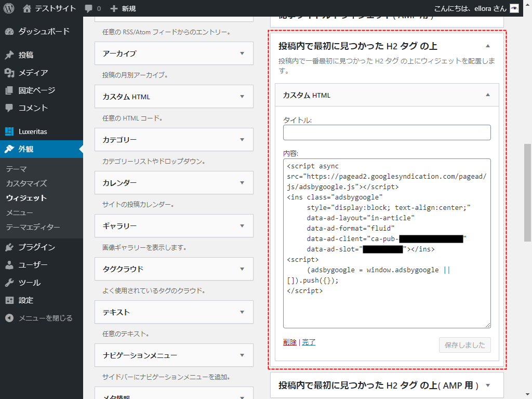
Task: Click the home icon beside テストサイト
Action: point(27,8)
